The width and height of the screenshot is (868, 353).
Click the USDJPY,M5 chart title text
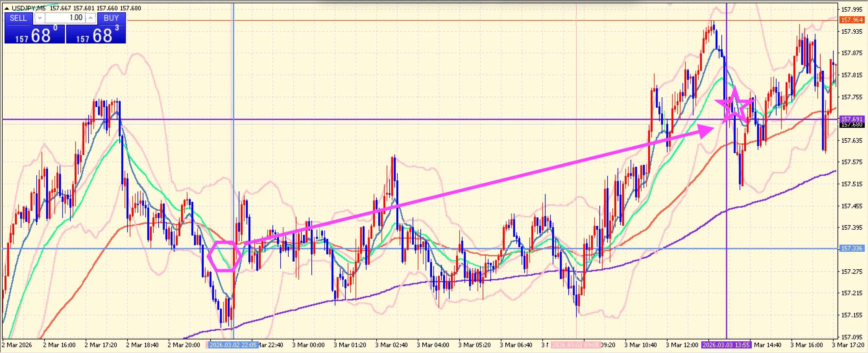(29, 8)
